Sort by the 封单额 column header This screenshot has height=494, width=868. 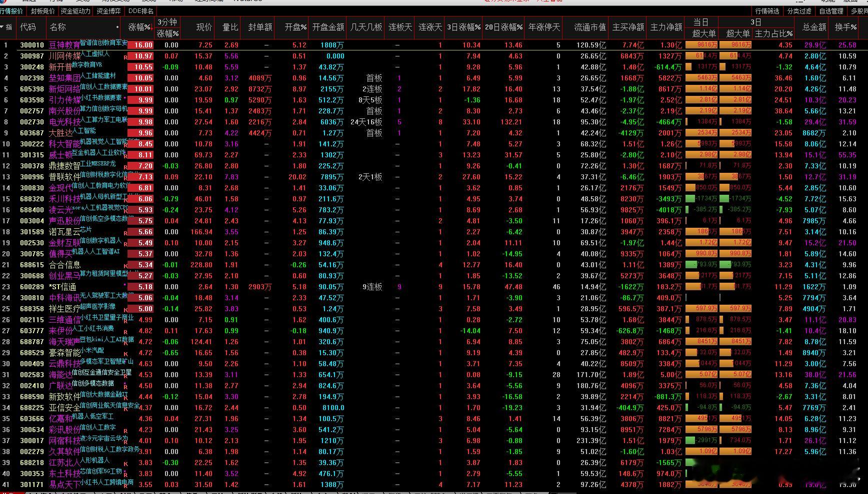click(x=260, y=27)
